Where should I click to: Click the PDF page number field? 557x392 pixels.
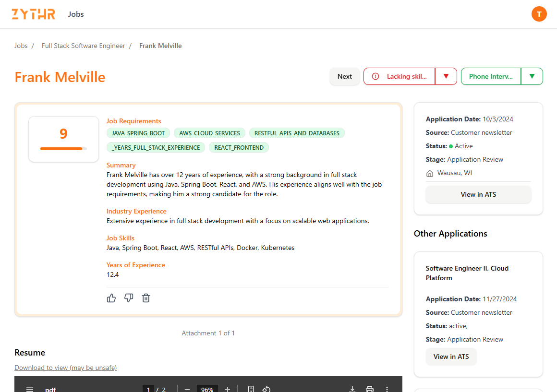[148, 389]
